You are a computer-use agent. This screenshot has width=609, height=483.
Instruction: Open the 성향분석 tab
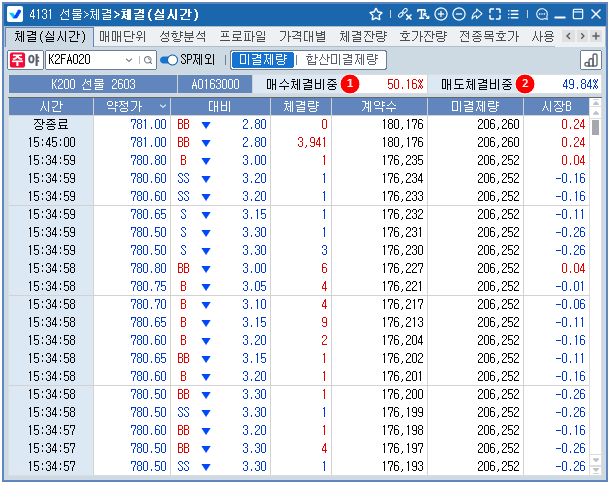click(182, 36)
